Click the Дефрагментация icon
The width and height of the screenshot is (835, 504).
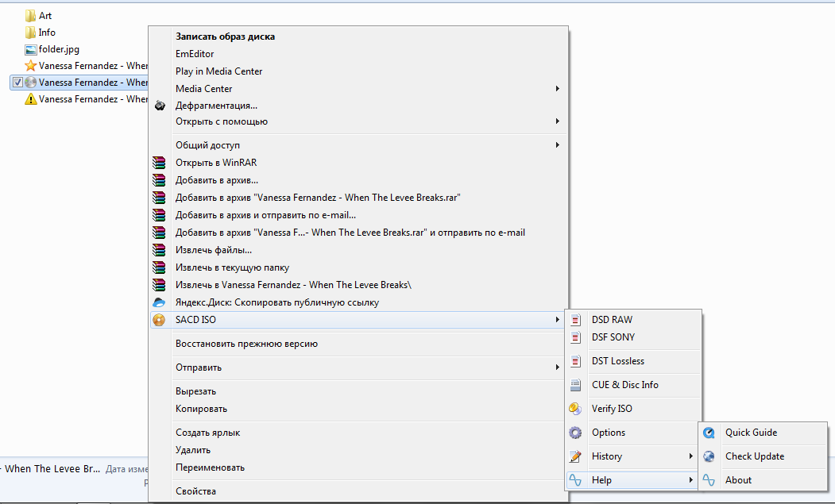(x=159, y=106)
